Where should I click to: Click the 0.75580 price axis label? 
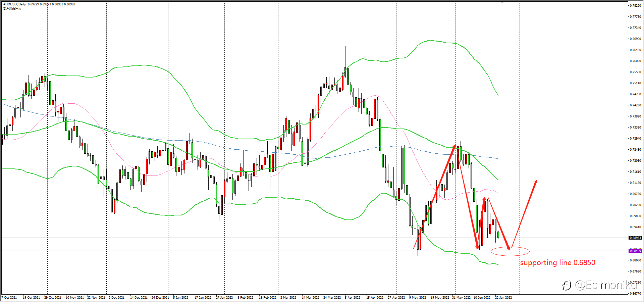pyautogui.click(x=635, y=72)
